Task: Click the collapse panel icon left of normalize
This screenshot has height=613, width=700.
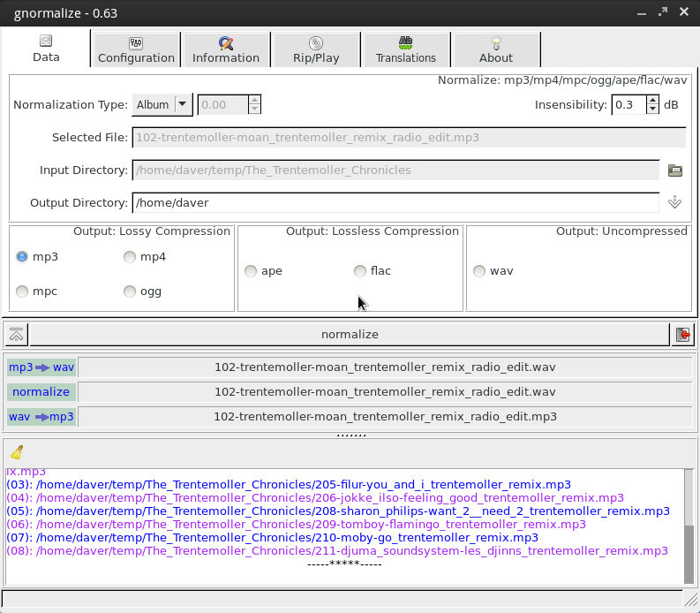Action: 16,335
